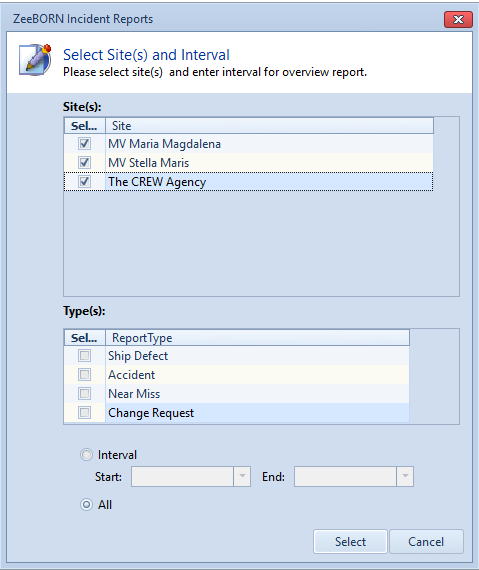479x570 pixels.
Task: Open the Start date dropdown arrow
Action: 242,477
